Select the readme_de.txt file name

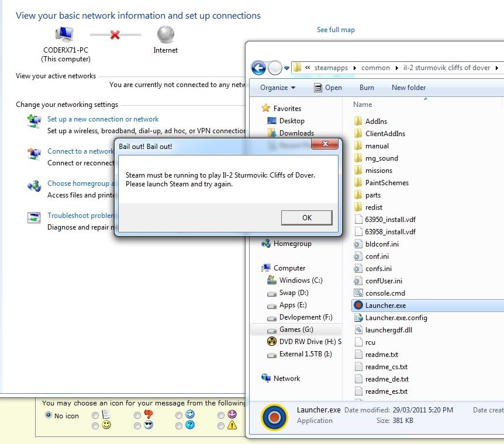[x=387, y=379]
